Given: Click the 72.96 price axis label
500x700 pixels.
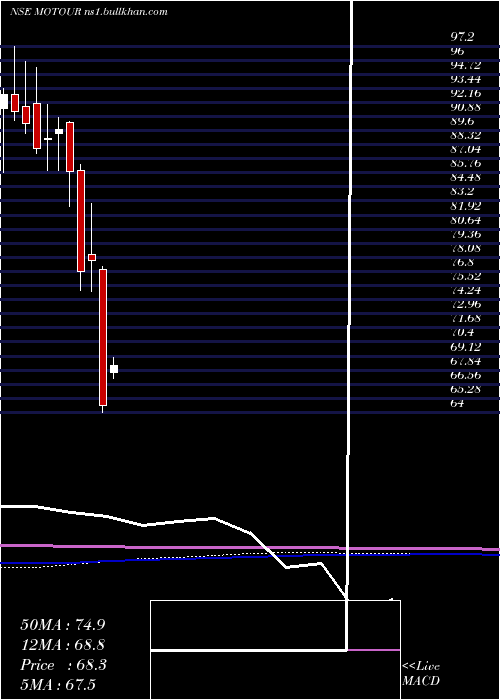Looking at the screenshot, I should [x=465, y=304].
